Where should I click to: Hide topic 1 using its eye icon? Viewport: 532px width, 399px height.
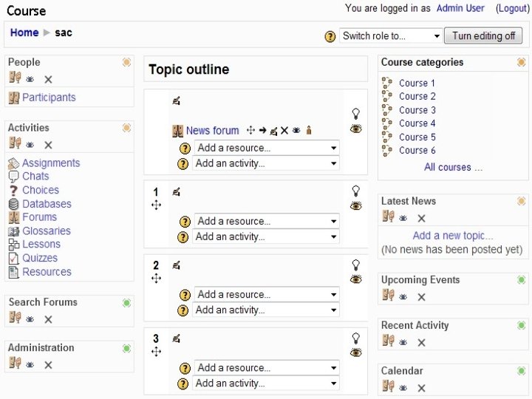(356, 205)
